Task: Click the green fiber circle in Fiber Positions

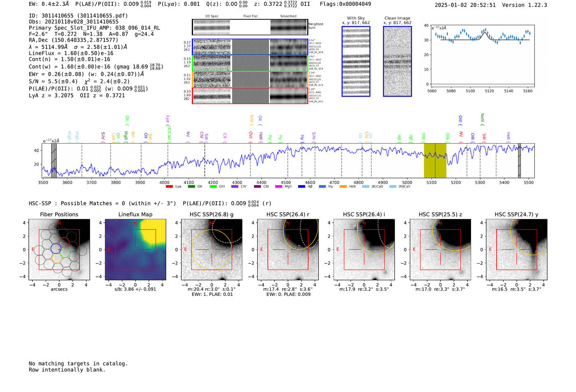Action: (65, 253)
